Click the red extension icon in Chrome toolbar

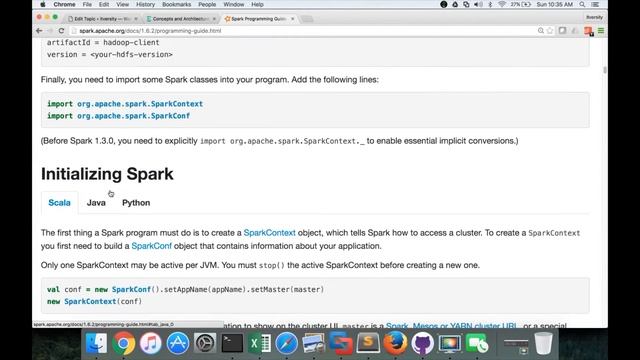click(588, 31)
